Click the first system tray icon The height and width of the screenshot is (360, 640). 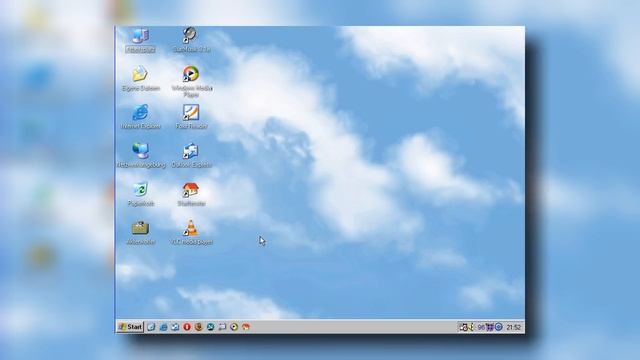(x=463, y=327)
